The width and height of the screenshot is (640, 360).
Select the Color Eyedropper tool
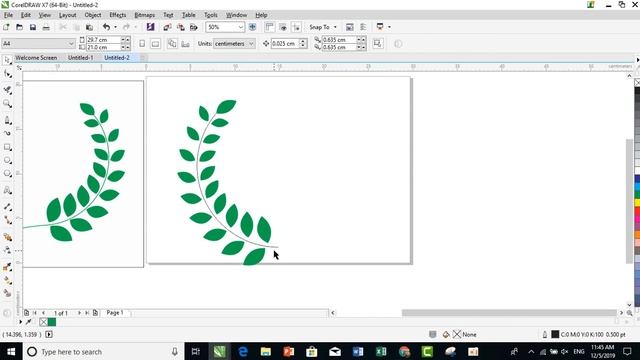coord(7,267)
